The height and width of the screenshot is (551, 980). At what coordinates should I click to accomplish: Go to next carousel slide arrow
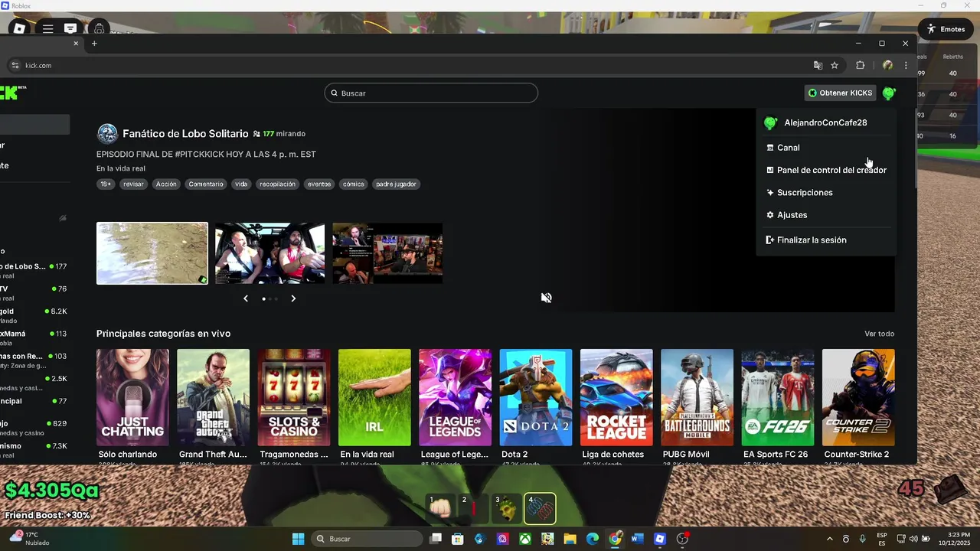(x=293, y=298)
